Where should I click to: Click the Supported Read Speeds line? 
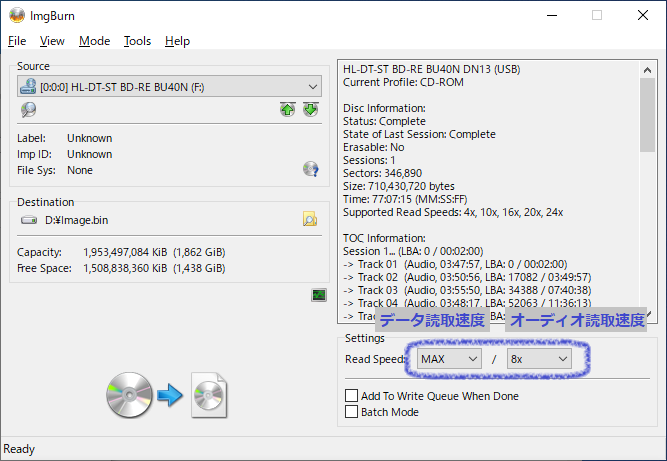click(453, 212)
